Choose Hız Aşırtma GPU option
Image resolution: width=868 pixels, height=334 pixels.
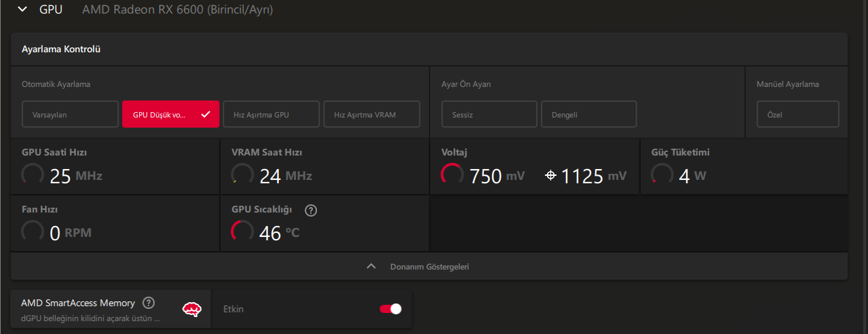tap(271, 114)
